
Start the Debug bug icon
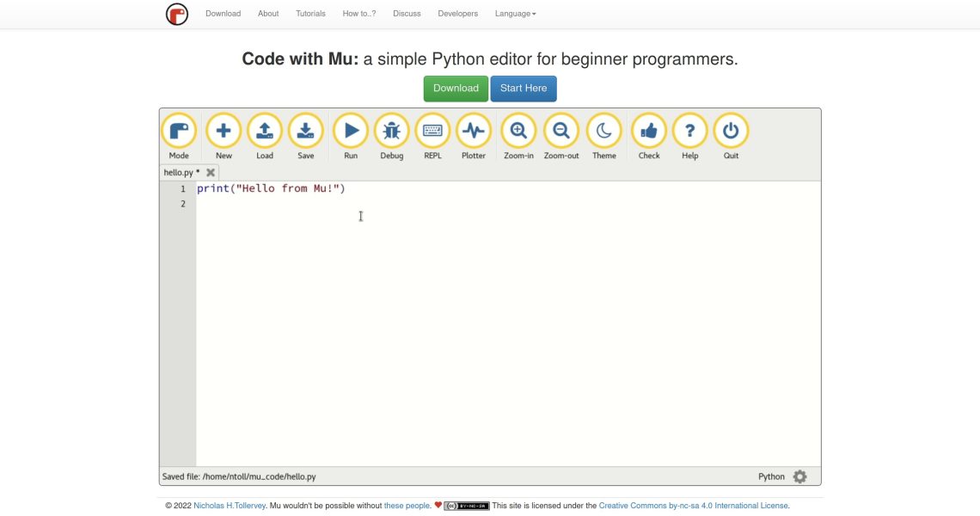coord(391,132)
